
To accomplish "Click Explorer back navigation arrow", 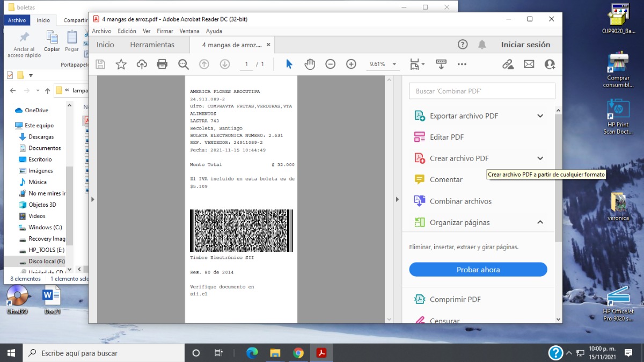I will click(x=13, y=90).
